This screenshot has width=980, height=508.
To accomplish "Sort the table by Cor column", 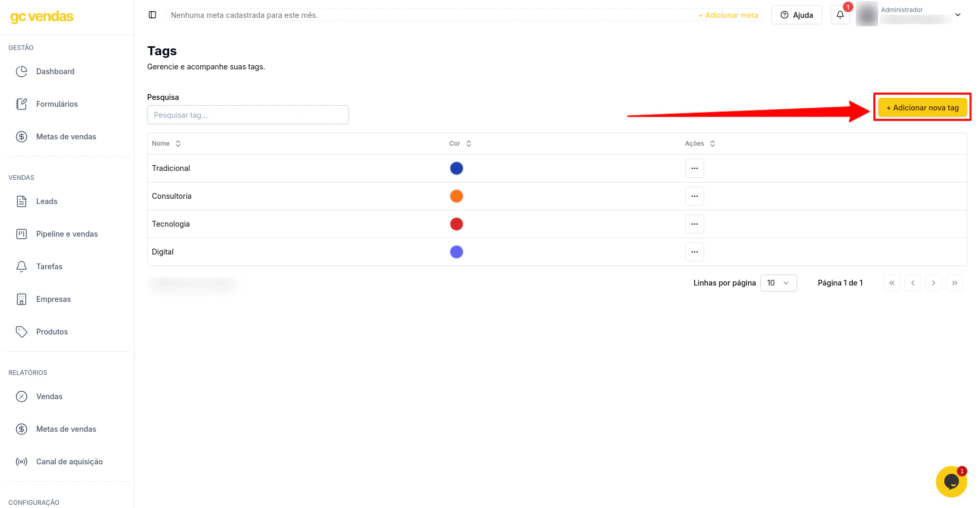I will tap(460, 144).
